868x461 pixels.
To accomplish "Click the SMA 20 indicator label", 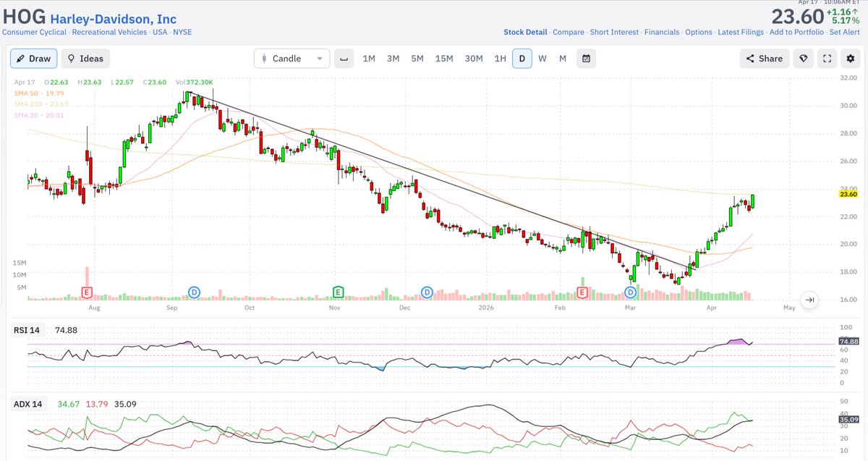I will (39, 115).
